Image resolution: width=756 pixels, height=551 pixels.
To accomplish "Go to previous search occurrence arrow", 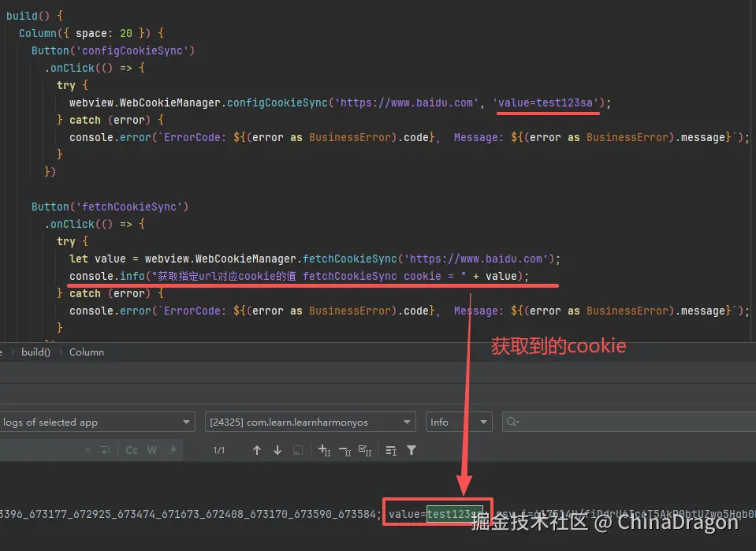I will tap(257, 450).
